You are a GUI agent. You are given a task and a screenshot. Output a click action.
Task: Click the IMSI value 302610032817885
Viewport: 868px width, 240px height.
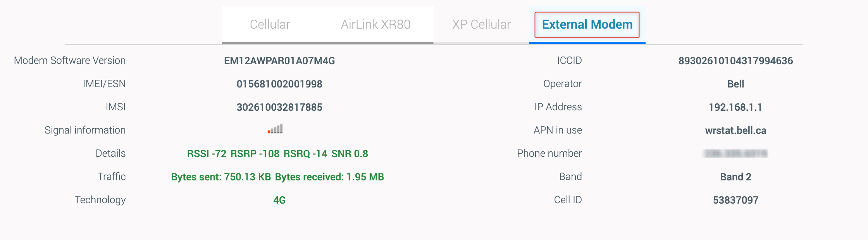click(279, 107)
